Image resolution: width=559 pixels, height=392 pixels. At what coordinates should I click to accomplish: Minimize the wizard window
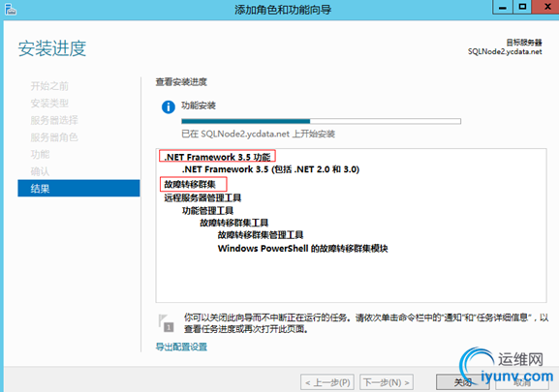[503, 7]
